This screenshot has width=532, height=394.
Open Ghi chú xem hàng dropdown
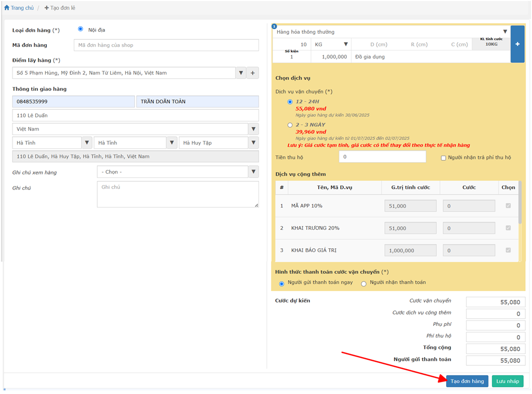(253, 172)
